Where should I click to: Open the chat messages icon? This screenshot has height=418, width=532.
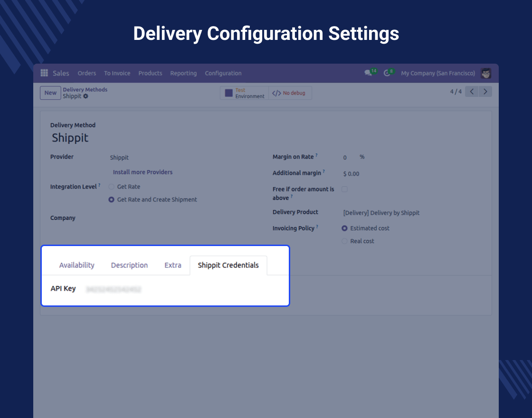click(x=368, y=73)
